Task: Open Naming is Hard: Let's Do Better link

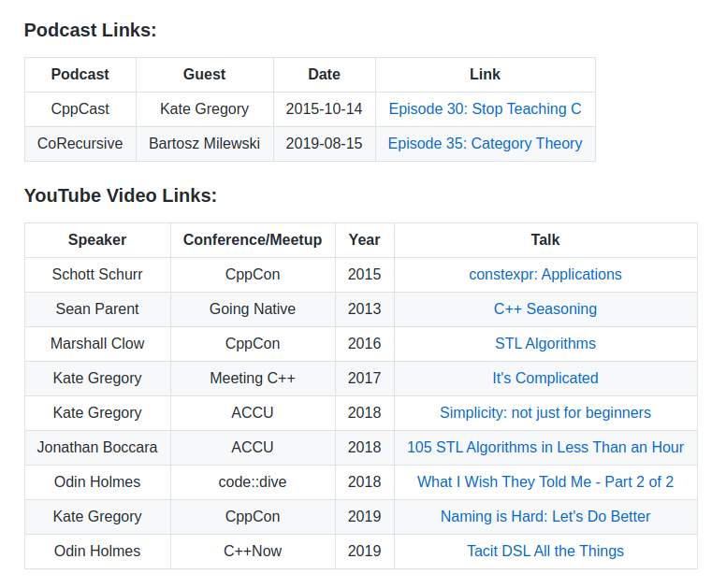Action: (544, 517)
